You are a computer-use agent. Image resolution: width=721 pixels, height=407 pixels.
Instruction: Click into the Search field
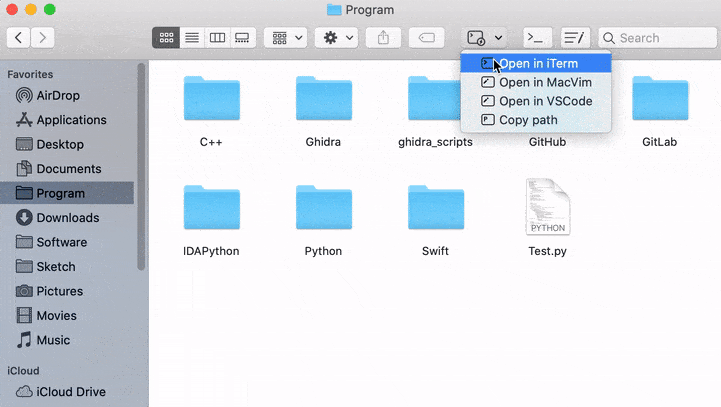coord(658,38)
